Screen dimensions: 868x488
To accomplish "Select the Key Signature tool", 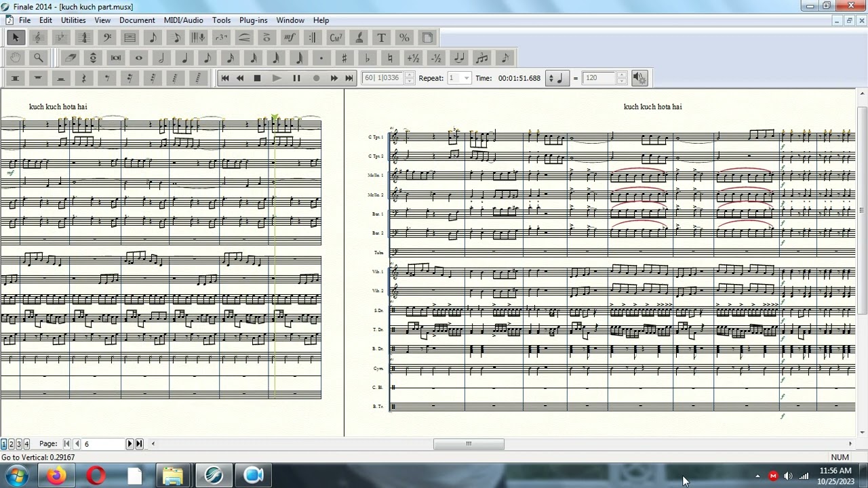I will pos(61,38).
